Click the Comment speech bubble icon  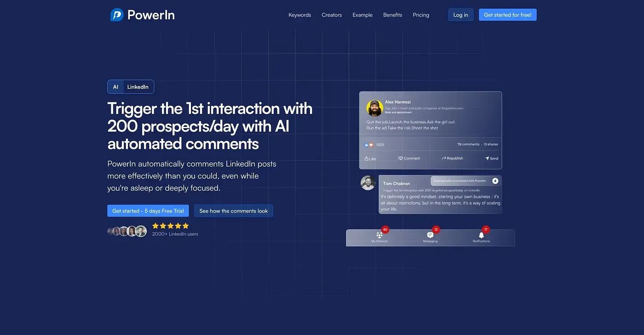point(401,158)
